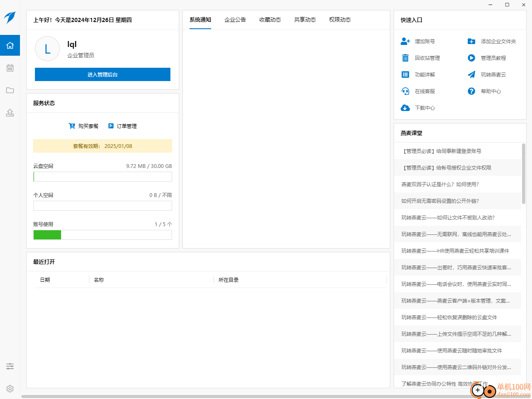Open article 如何让文件不被别人改动
This screenshot has width=532, height=399.
click(x=458, y=217)
